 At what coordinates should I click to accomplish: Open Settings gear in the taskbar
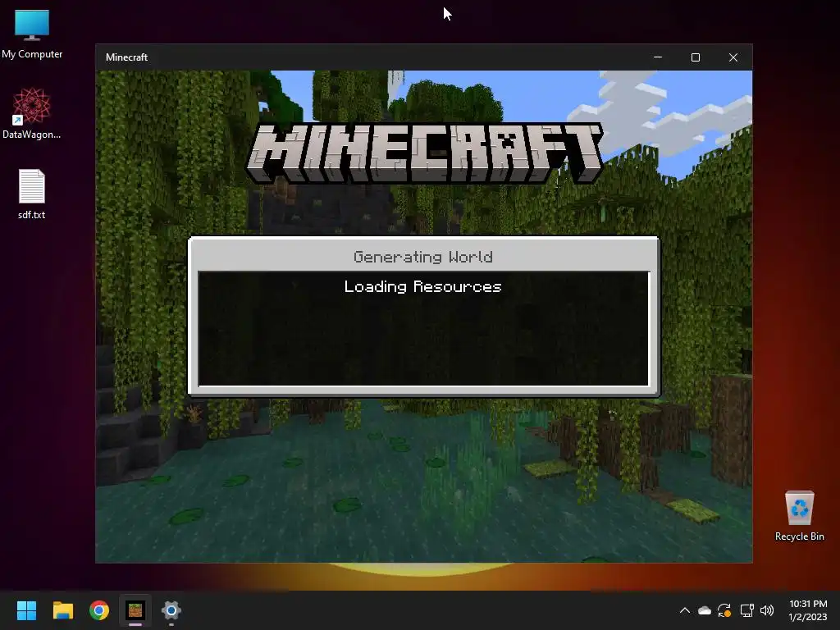click(171, 610)
